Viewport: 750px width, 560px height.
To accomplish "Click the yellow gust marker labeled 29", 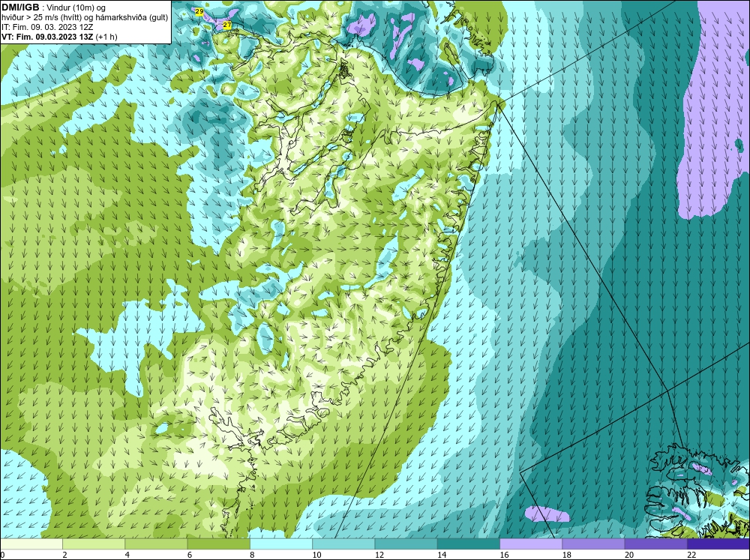I will coord(199,10).
